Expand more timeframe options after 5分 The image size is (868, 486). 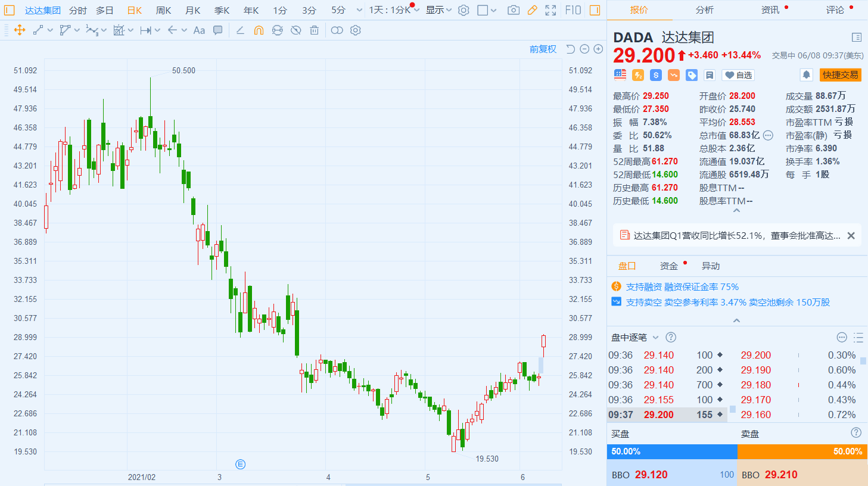pyautogui.click(x=359, y=10)
